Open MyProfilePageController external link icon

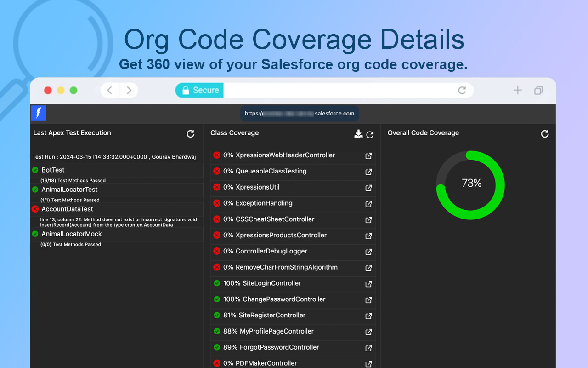point(368,332)
